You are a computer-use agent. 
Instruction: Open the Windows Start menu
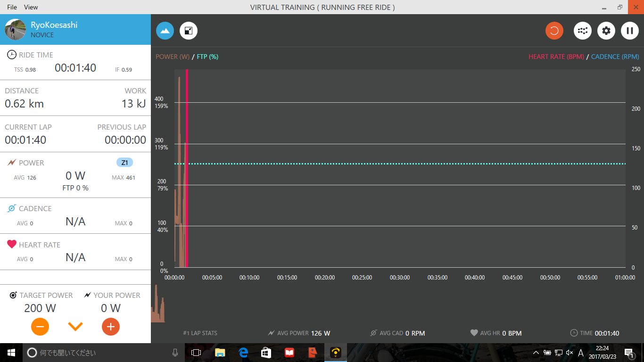click(11, 353)
